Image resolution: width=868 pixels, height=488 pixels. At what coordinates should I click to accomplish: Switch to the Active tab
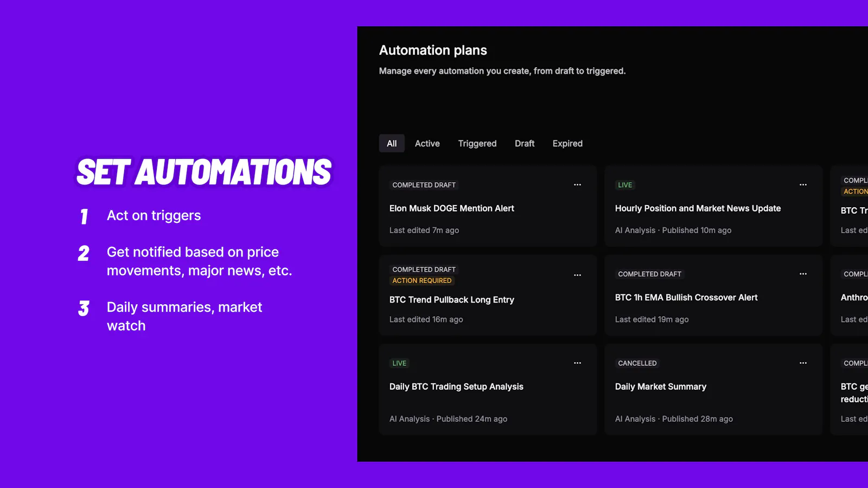[427, 144]
